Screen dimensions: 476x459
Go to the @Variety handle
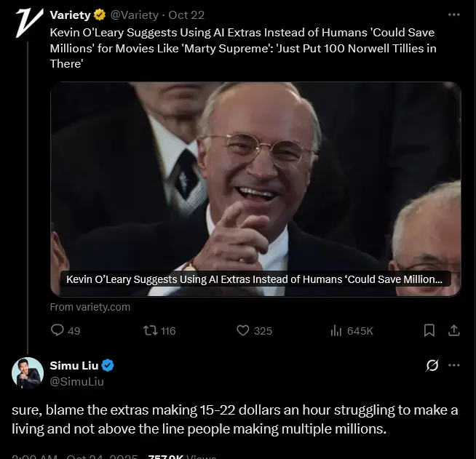tap(135, 15)
